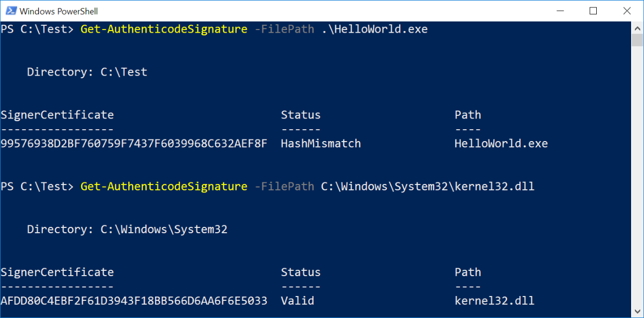The width and height of the screenshot is (644, 318).
Task: Click the certificate thumbprint starting with AFDD80C4
Action: tap(134, 301)
